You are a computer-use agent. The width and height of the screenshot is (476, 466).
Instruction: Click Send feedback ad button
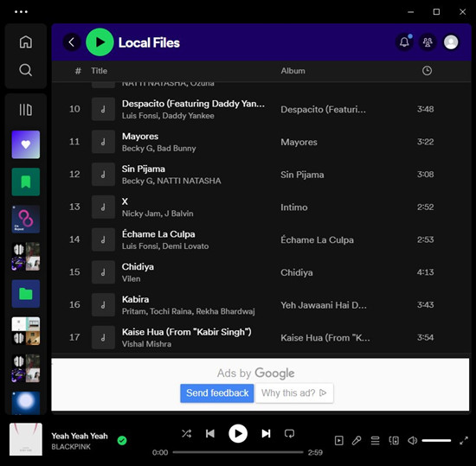point(217,393)
